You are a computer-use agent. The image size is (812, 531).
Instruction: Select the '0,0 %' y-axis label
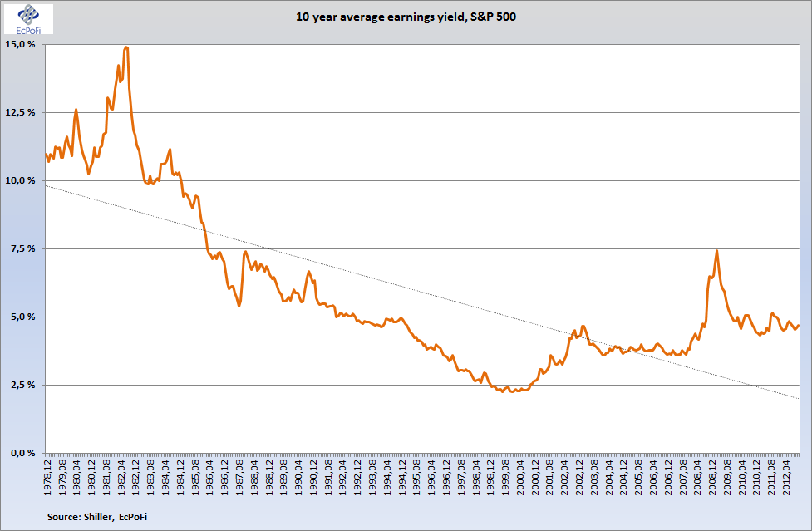(x=23, y=454)
